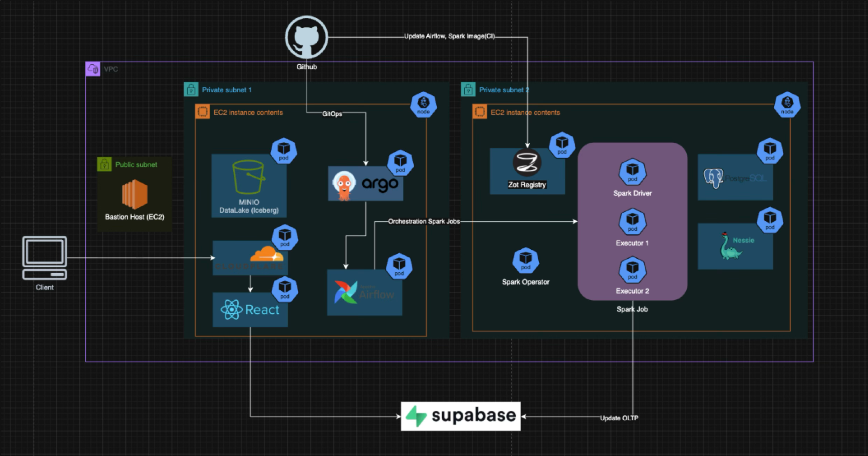Click the 'VPC' title text
868x456 pixels.
coord(111,69)
